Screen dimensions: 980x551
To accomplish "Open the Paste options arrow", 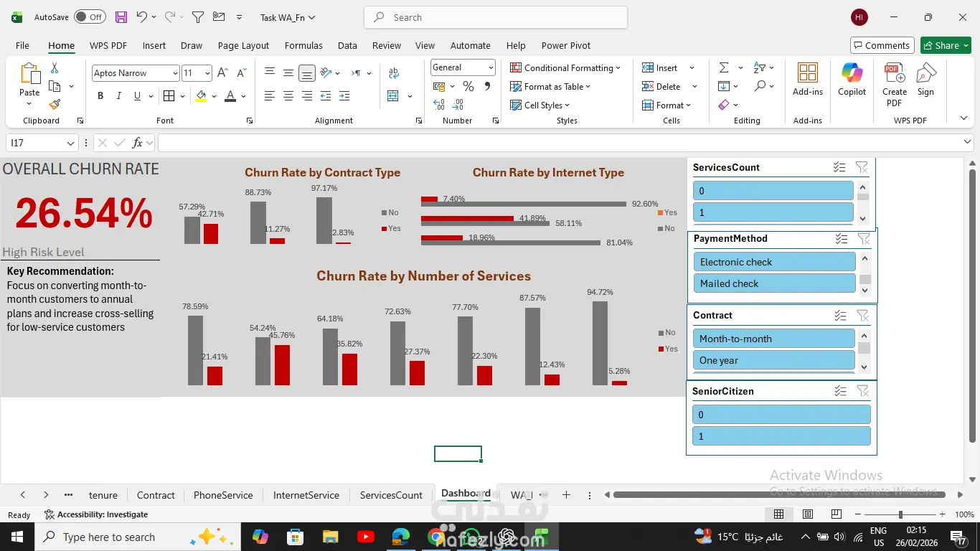I will click(29, 105).
